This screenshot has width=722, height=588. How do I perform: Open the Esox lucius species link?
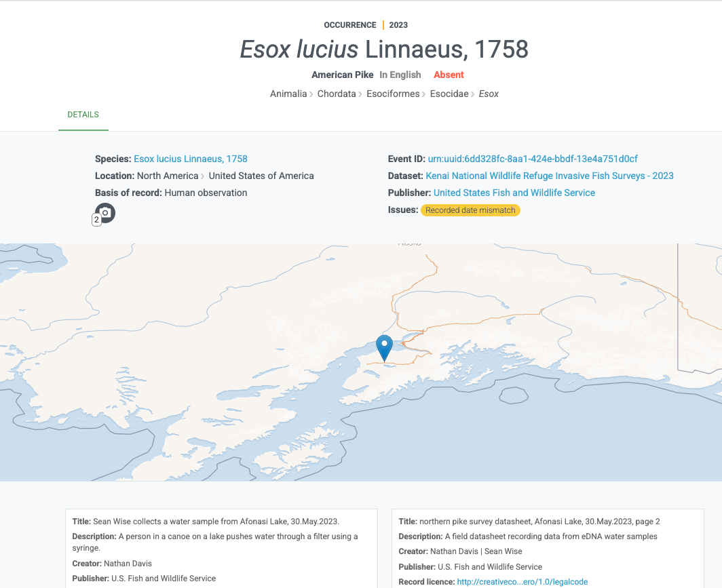point(190,159)
